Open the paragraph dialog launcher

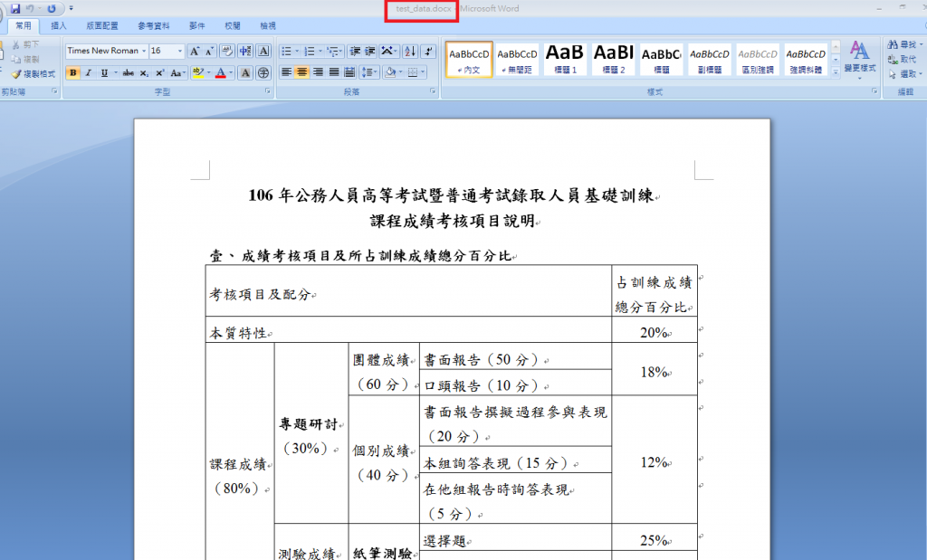pos(432,91)
